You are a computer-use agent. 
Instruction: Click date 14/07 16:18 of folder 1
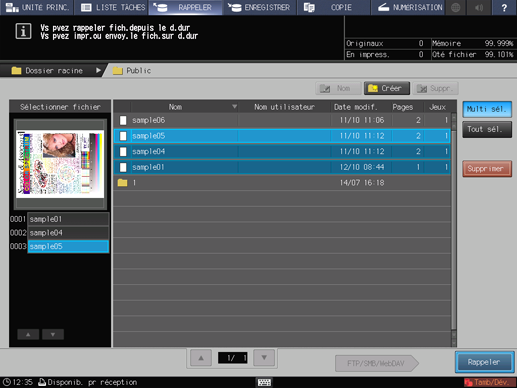(362, 183)
